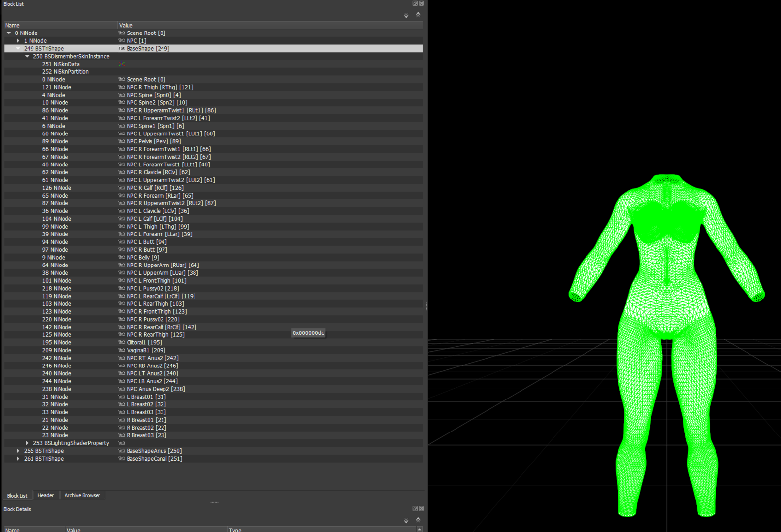Image resolution: width=781 pixels, height=532 pixels.
Task: Click the Txt icon beside BaseShape [249]
Action: tap(122, 49)
